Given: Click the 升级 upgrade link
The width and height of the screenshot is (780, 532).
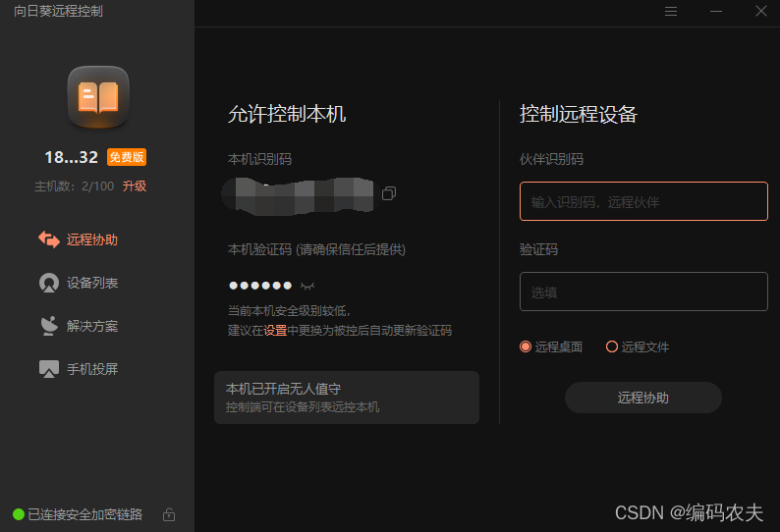Looking at the screenshot, I should (135, 186).
